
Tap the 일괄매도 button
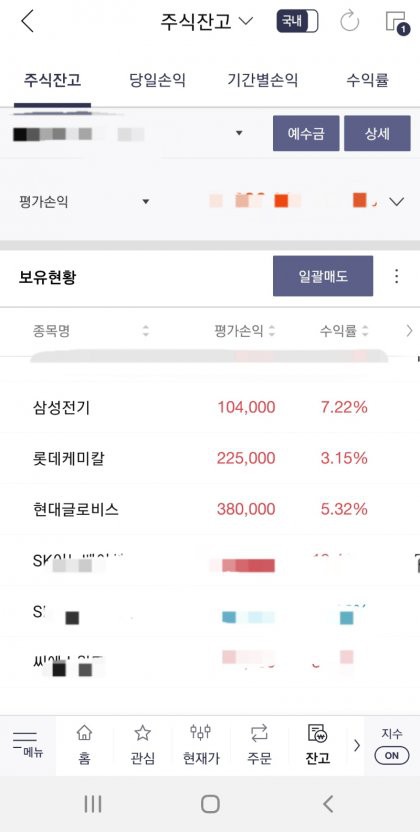click(323, 276)
